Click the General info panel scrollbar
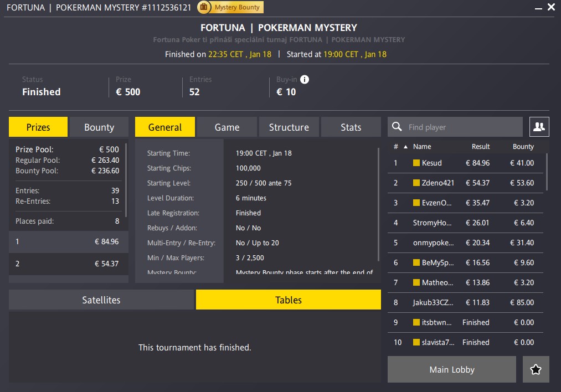Image resolution: width=561 pixels, height=392 pixels. tap(378, 205)
